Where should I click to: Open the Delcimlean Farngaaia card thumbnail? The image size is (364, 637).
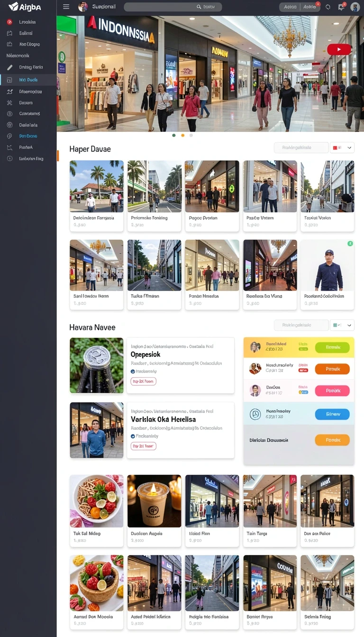(x=97, y=186)
